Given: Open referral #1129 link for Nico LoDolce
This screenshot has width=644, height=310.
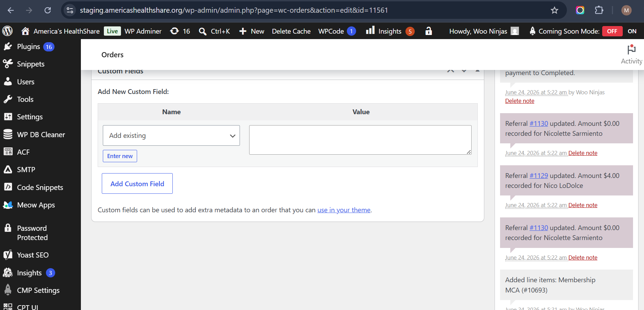Looking at the screenshot, I should 539,176.
